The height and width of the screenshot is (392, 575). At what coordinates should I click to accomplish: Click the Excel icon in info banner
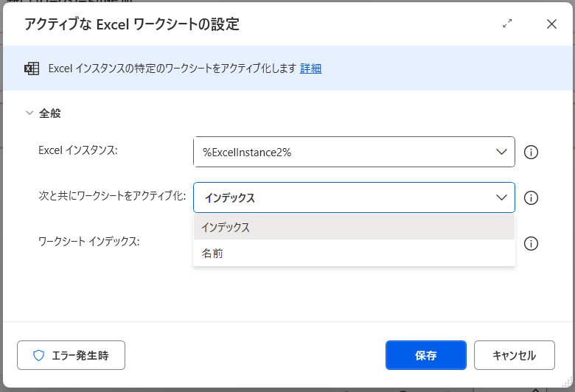pos(32,69)
